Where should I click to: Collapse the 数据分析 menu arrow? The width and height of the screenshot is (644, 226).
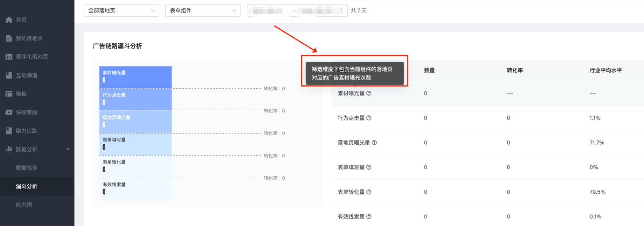coord(68,150)
